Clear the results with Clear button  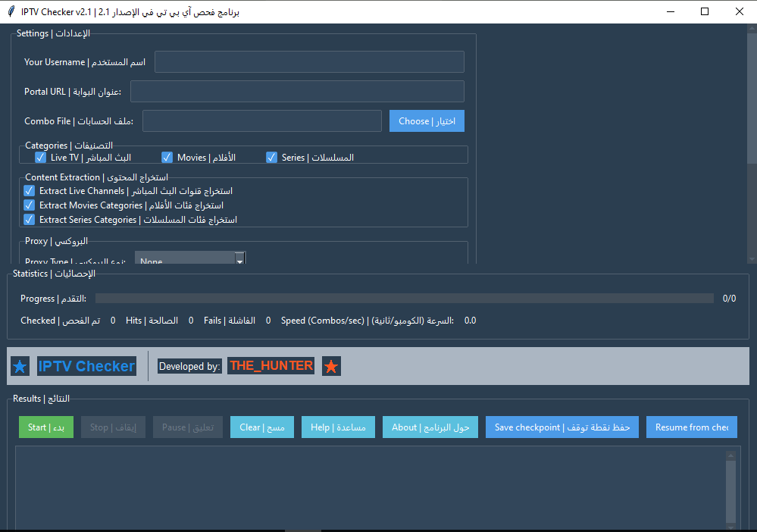pos(262,427)
